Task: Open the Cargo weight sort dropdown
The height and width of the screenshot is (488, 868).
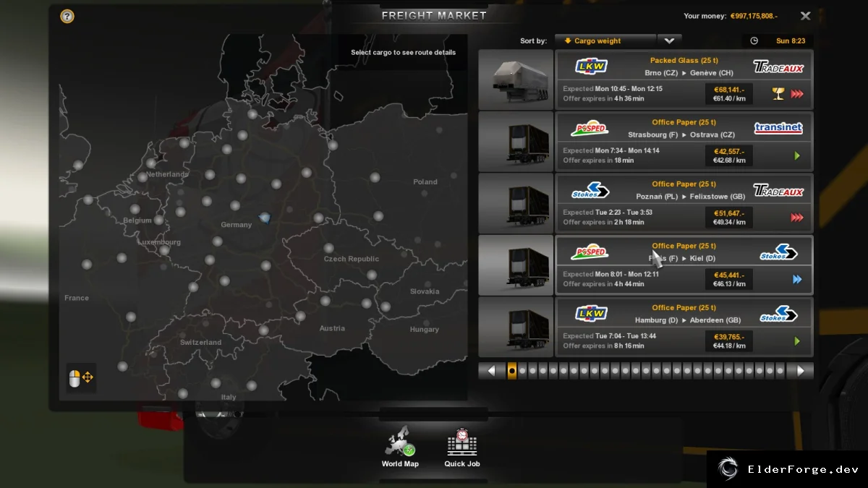Action: coord(605,41)
